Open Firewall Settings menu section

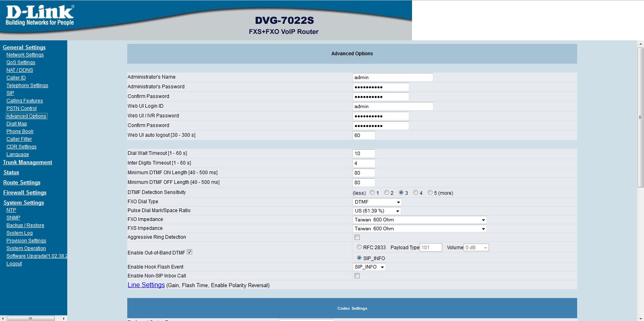pyautogui.click(x=25, y=192)
